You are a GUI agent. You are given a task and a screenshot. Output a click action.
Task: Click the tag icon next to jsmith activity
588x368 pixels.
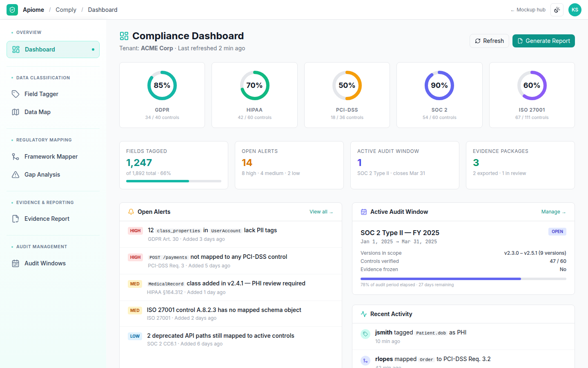coord(365,334)
